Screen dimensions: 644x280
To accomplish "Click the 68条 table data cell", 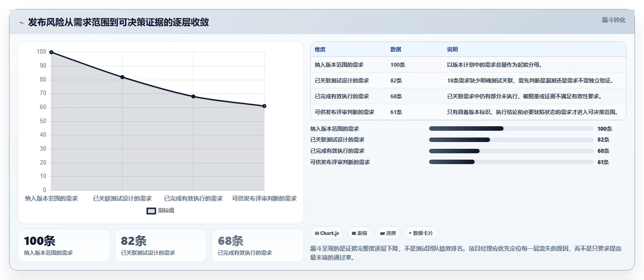I will pos(397,96).
